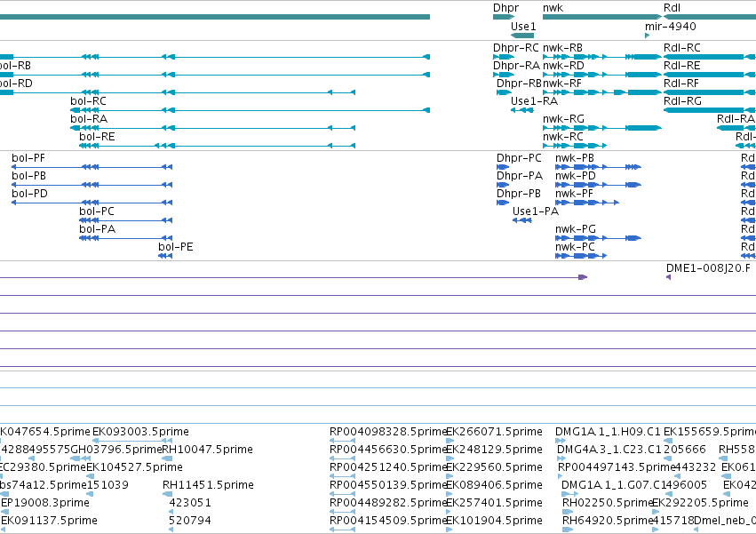Select the nwk-PD protein feature
Image resolution: width=756 pixels, height=534 pixels.
[599, 185]
